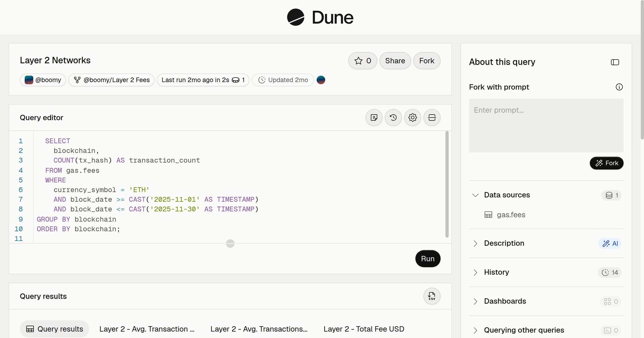This screenshot has height=338, width=644.
Task: Run the query
Action: coord(428,259)
